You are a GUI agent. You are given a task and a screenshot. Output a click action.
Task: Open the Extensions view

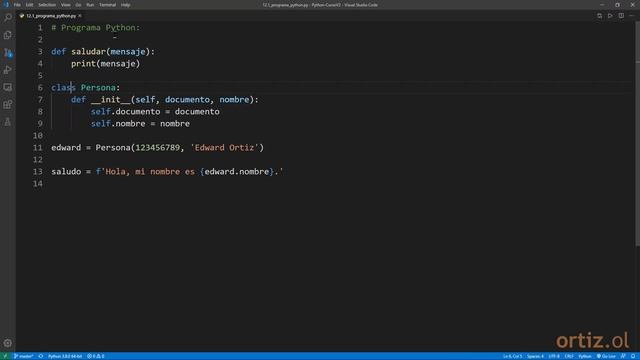(7, 105)
